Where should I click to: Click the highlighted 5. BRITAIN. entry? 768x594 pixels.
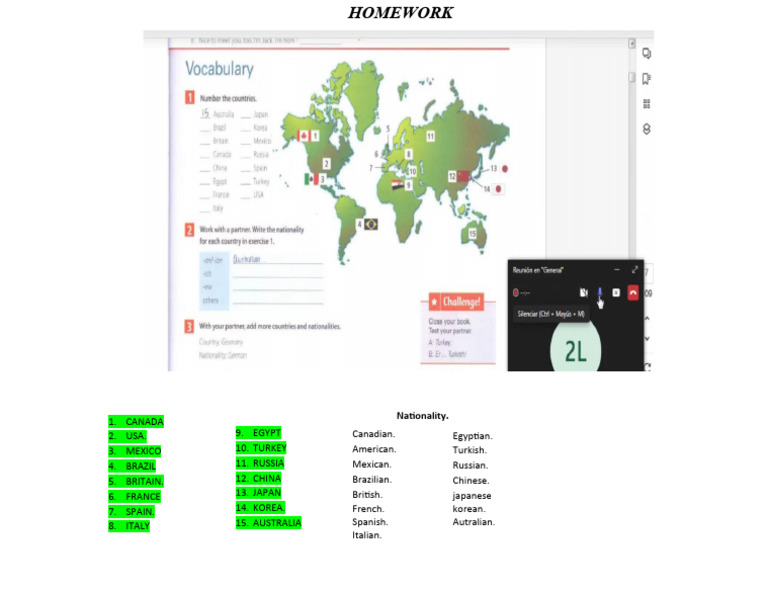136,481
